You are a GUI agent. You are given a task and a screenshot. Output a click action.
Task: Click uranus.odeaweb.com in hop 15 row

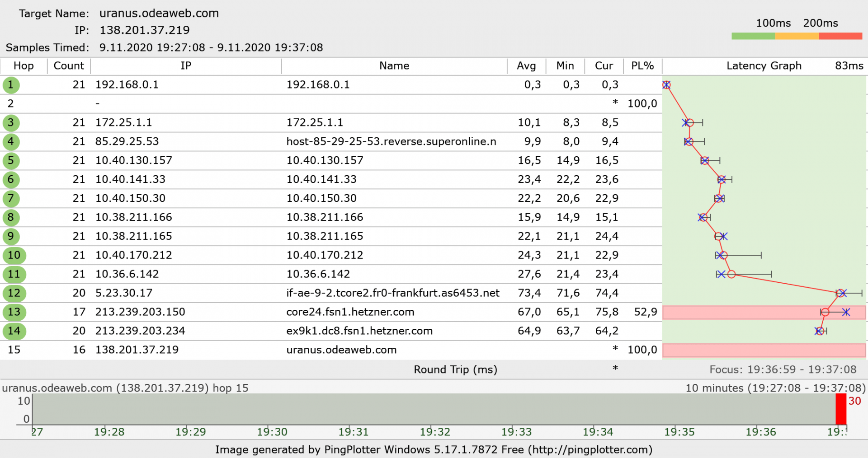click(x=341, y=351)
